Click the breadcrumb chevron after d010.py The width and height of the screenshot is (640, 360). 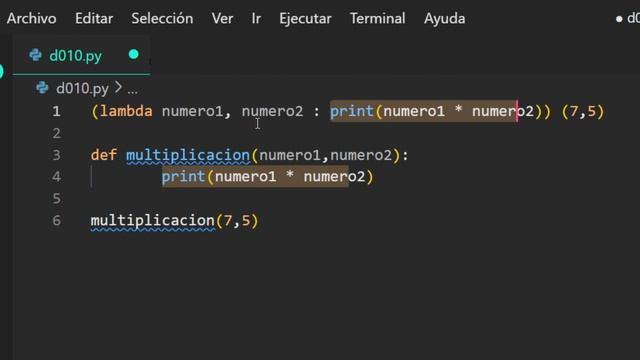118,87
